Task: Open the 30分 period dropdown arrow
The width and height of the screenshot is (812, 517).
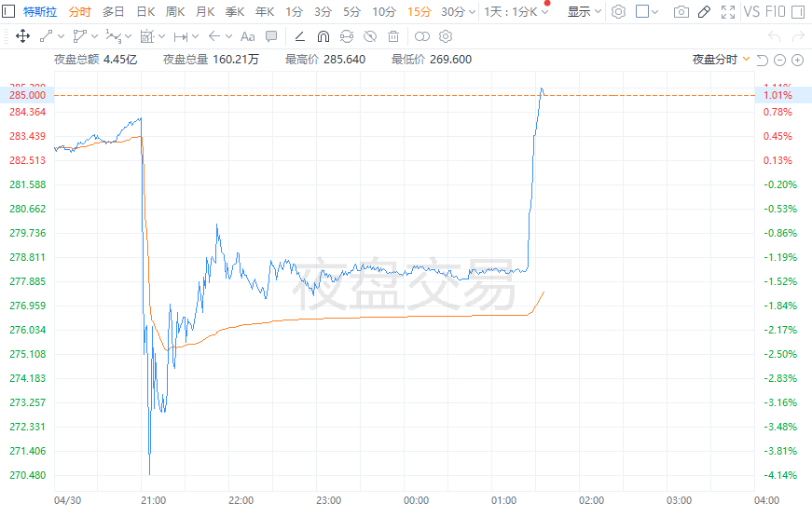Action: point(471,12)
